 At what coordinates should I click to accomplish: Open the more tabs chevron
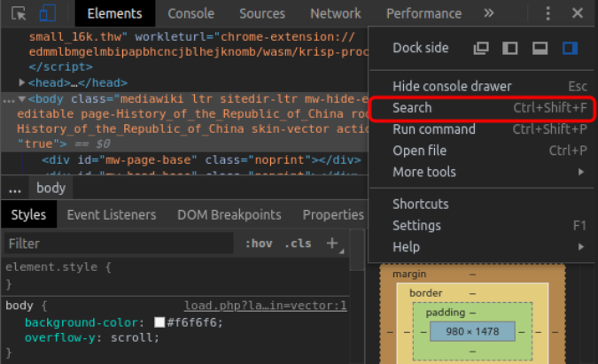pyautogui.click(x=488, y=13)
